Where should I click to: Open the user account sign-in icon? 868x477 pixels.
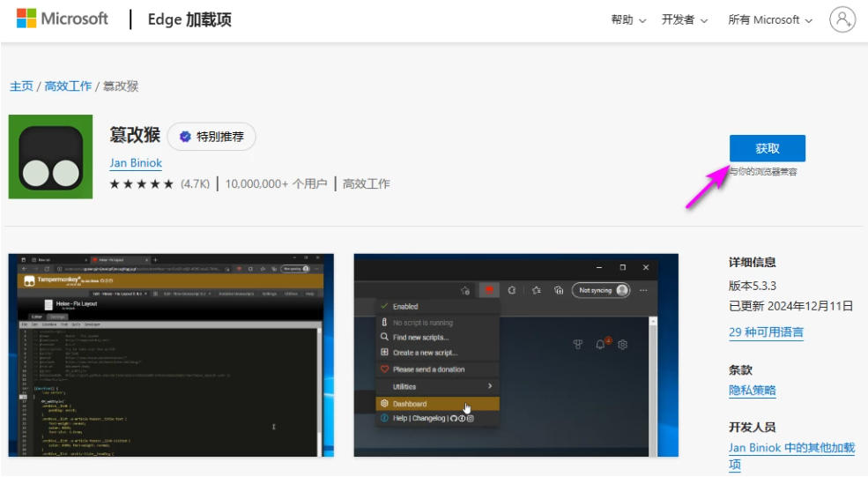point(842,19)
